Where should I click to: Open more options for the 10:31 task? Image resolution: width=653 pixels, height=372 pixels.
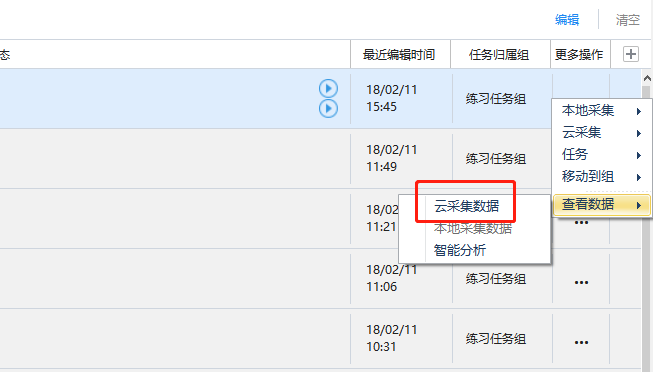pos(581,342)
